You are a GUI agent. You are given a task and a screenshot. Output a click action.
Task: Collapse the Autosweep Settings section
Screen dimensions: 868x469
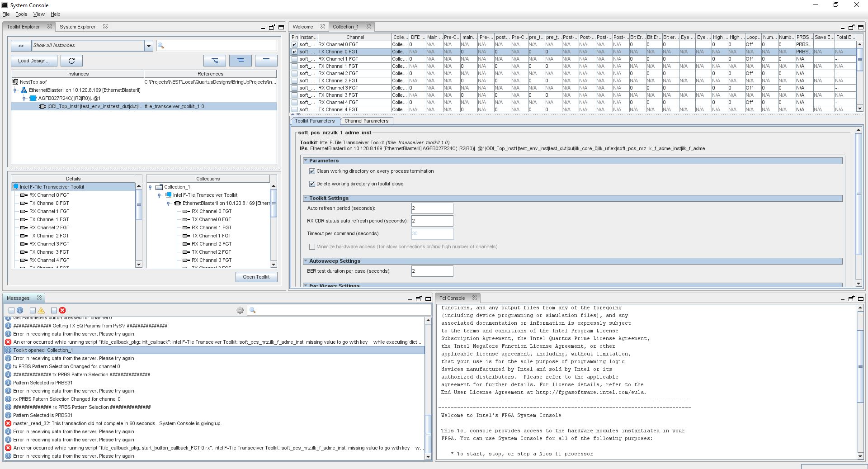[306, 261]
